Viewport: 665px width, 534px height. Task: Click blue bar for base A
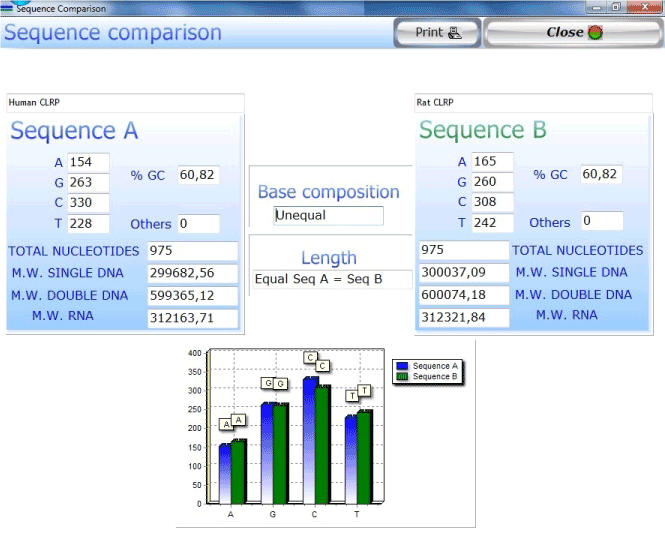click(225, 474)
